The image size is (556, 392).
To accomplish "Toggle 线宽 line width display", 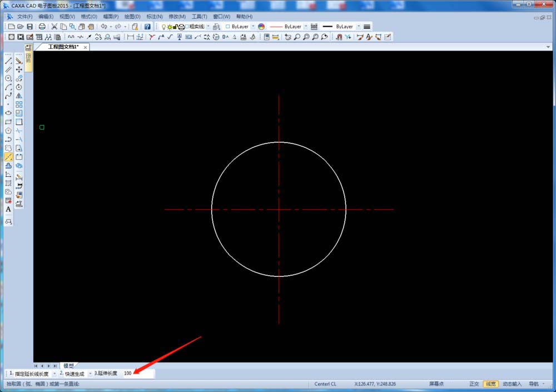I will (491, 384).
